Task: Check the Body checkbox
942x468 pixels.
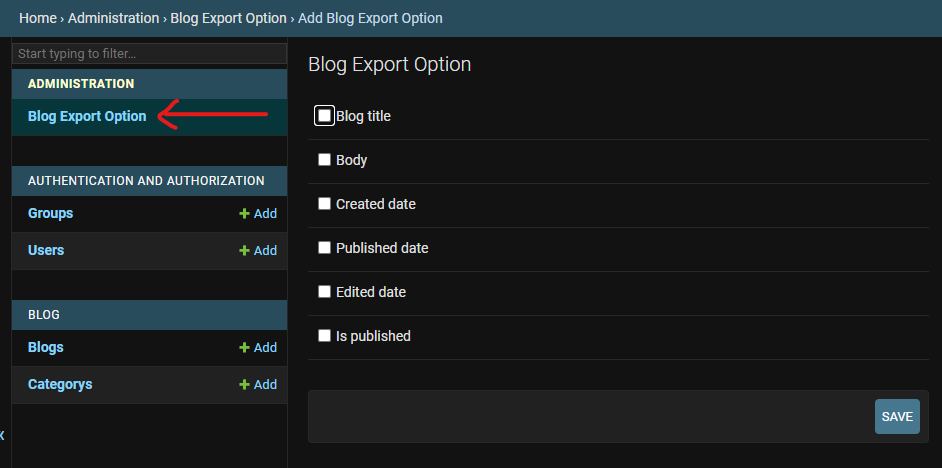Action: pos(324,160)
